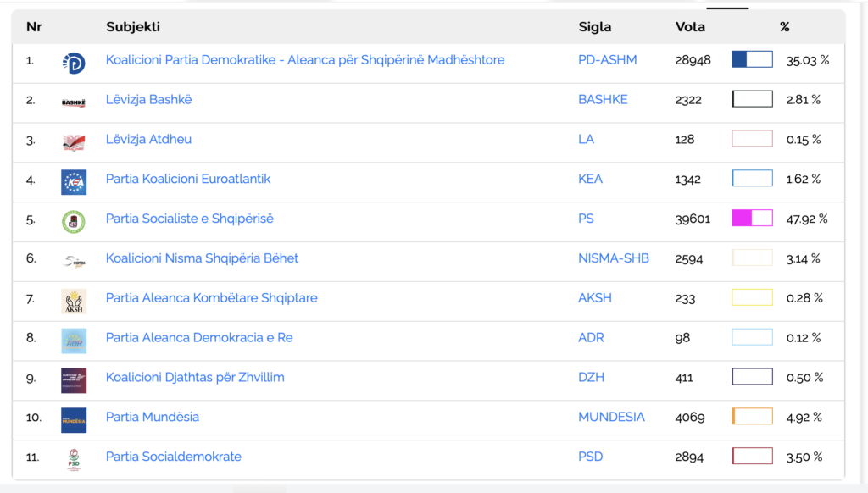Click the KEA party logo icon
The height and width of the screenshot is (493, 868).
tap(74, 181)
